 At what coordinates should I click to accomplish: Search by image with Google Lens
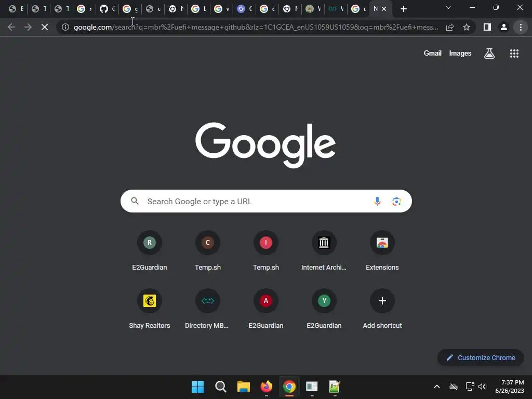396,201
